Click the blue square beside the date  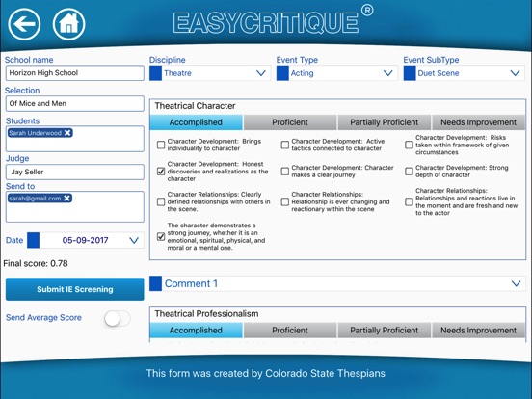point(33,240)
